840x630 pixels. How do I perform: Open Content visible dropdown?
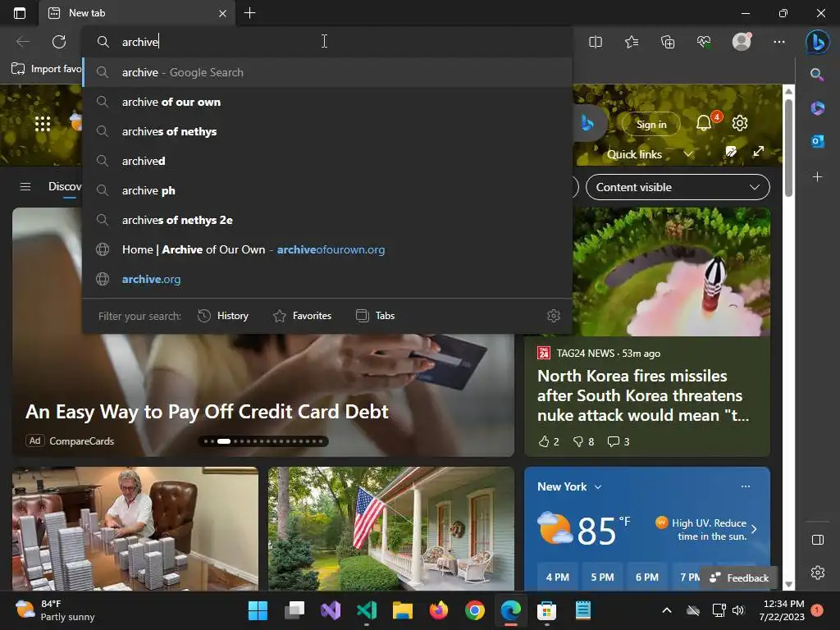(x=678, y=187)
